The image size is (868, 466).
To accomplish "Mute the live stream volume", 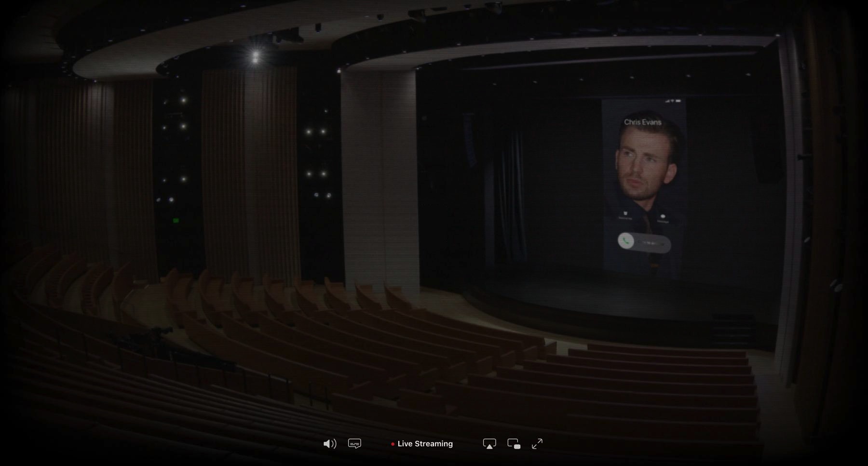I will 329,444.
